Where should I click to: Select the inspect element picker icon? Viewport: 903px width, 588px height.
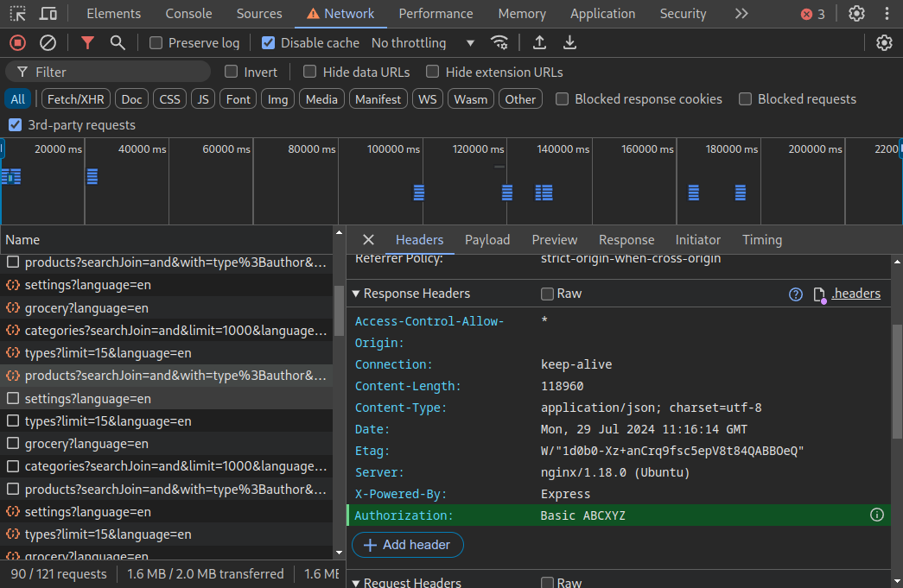tap(18, 13)
